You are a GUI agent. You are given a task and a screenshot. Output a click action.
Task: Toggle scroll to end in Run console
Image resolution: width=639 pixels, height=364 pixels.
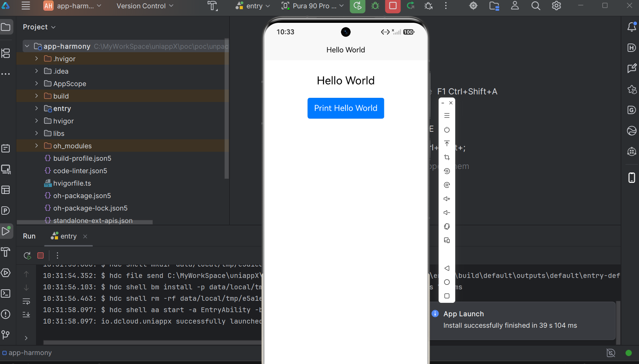point(26,315)
